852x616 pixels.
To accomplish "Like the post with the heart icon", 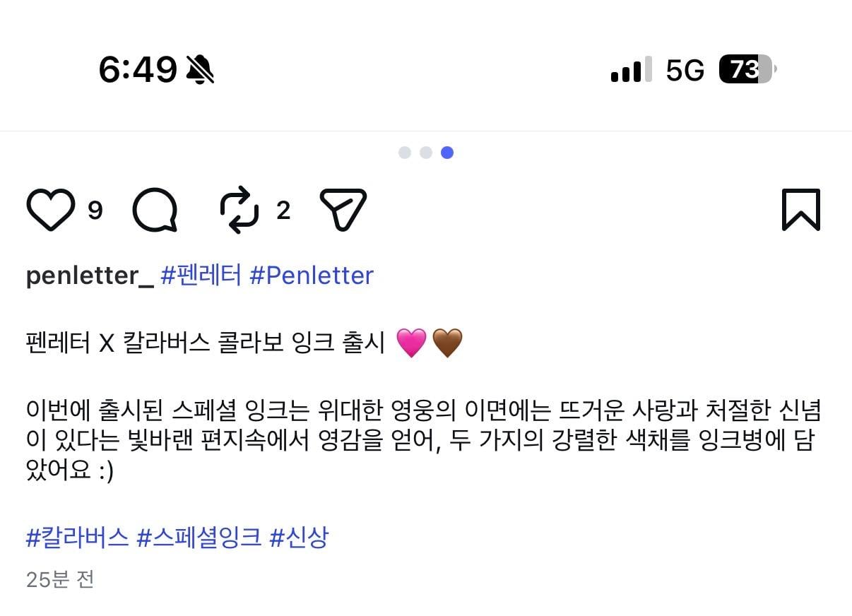I will click(x=50, y=210).
